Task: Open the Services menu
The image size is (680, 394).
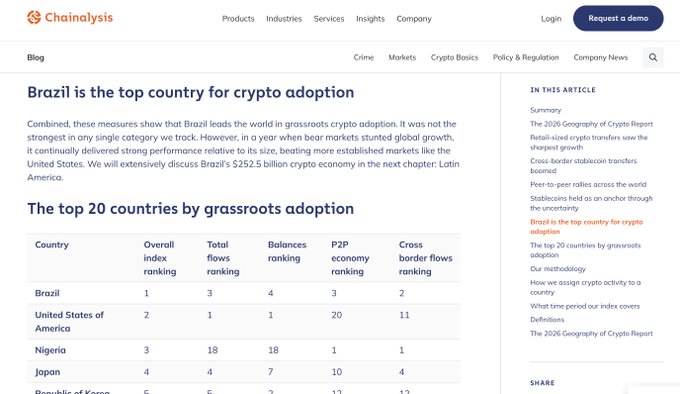Action: tap(329, 19)
